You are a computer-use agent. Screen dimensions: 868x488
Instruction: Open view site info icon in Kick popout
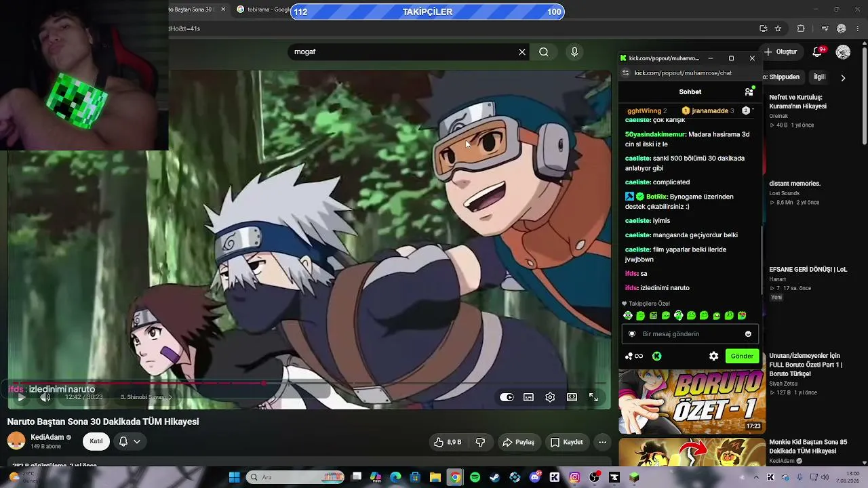tap(625, 73)
